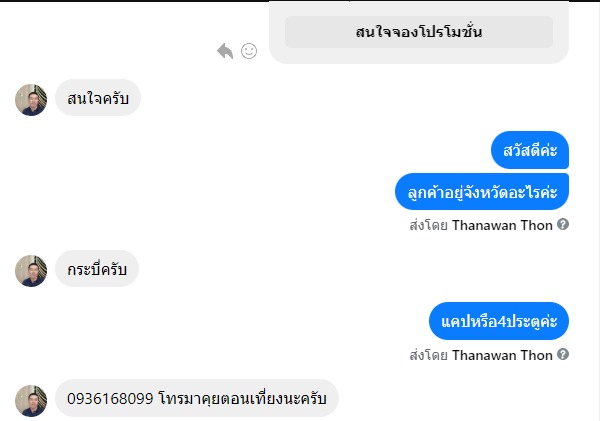Click the question-mark icon under แคปหรือ4ประตูค่ะ

[x=563, y=355]
